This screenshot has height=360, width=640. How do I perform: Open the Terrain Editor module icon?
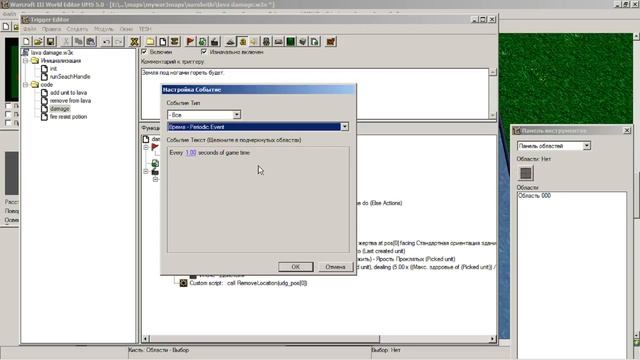[231, 42]
